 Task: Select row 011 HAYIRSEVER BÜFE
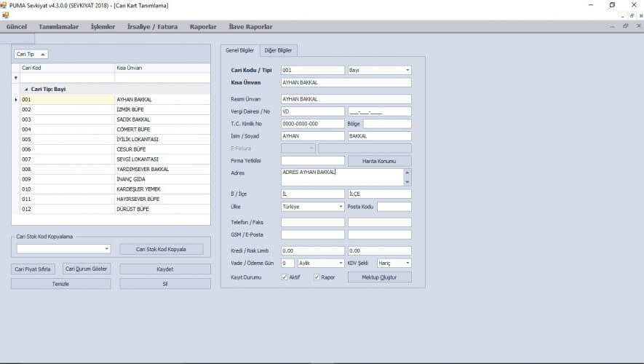115,199
